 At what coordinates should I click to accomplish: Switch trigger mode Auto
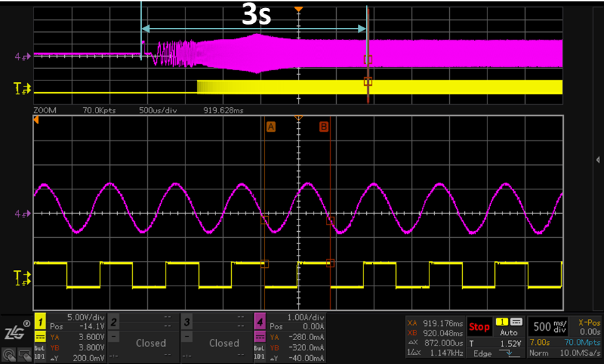[x=509, y=333]
